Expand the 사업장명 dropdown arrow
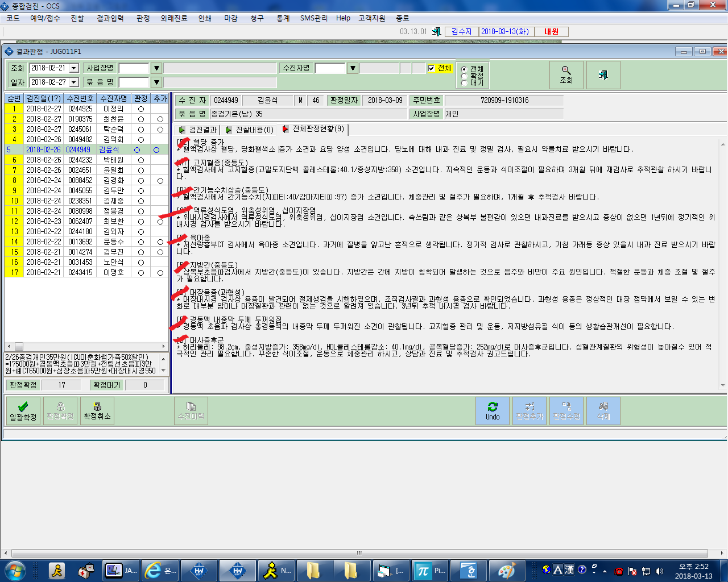728x582 pixels. tap(156, 68)
